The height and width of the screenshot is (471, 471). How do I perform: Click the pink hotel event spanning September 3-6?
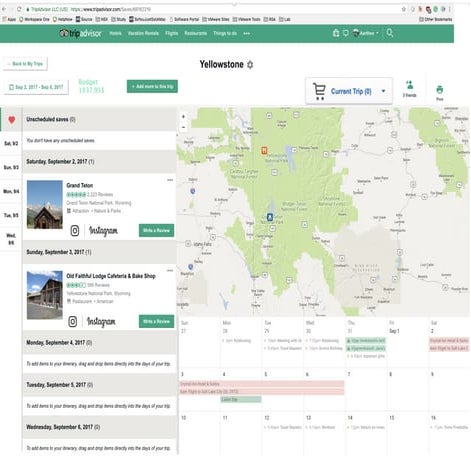[x=262, y=384]
